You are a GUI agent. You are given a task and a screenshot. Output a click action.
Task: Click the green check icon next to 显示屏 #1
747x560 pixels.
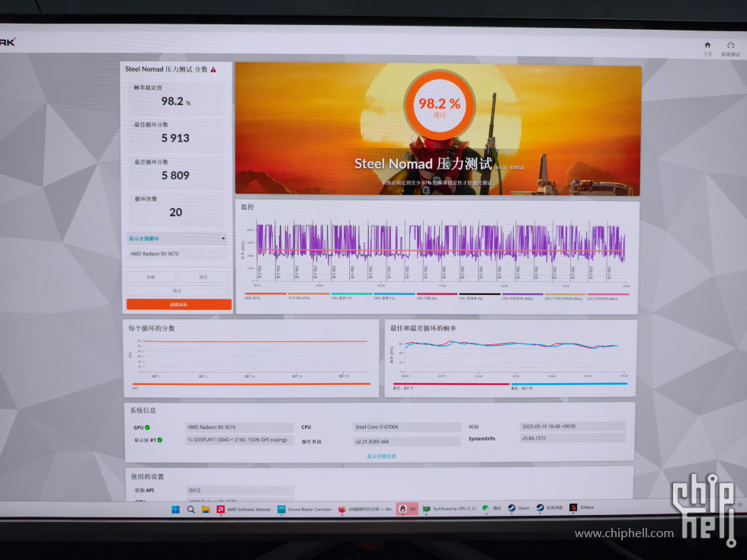159,440
